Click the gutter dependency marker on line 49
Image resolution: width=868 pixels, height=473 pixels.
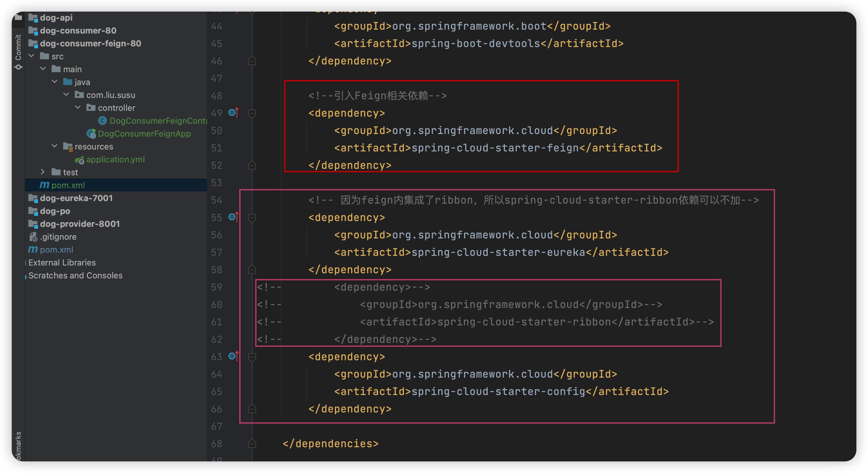(x=233, y=112)
